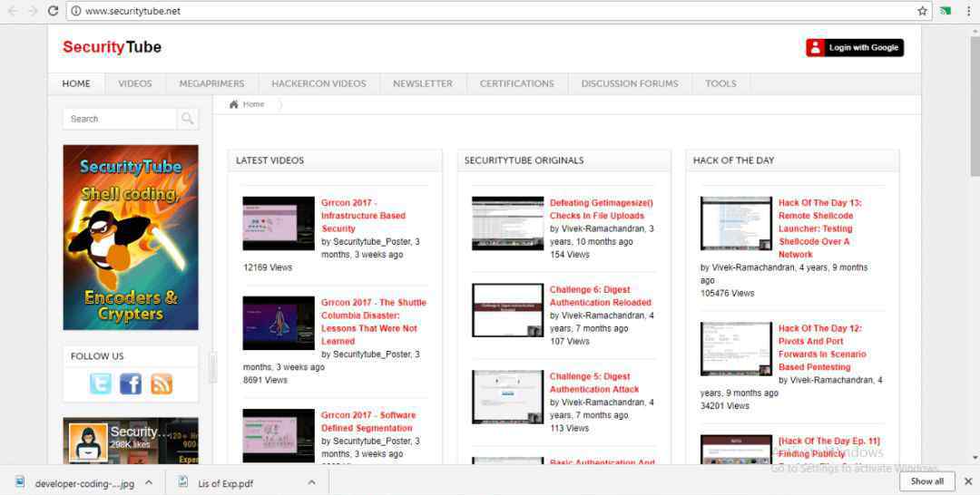Click the Twitter follow icon
Screen dimensions: 980x495
[101, 384]
